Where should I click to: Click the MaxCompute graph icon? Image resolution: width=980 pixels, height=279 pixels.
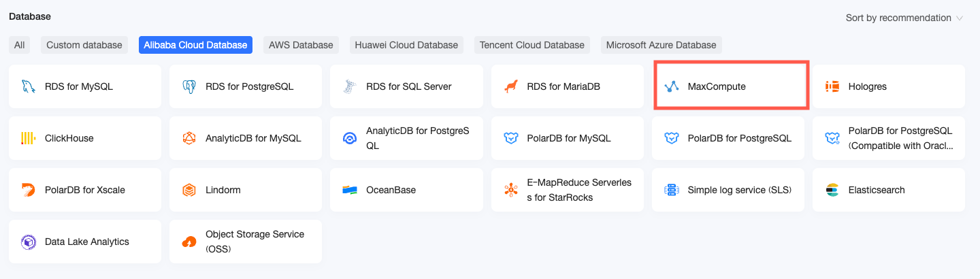coord(672,86)
